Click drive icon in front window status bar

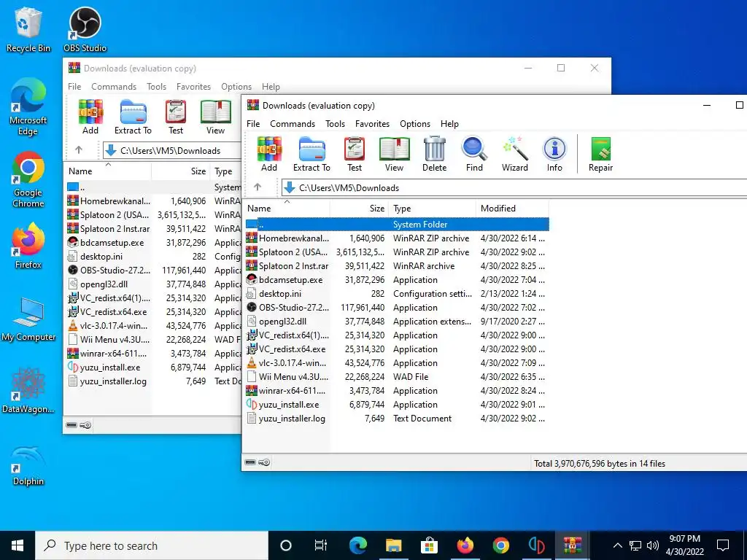[x=250, y=462]
